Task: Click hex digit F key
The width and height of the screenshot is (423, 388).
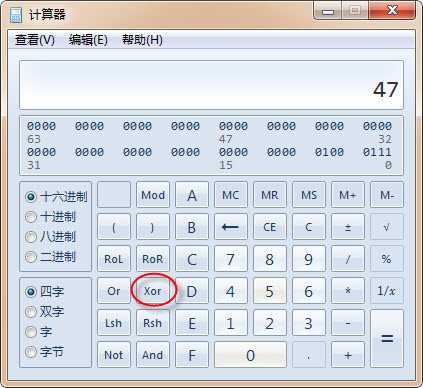Action: 192,355
